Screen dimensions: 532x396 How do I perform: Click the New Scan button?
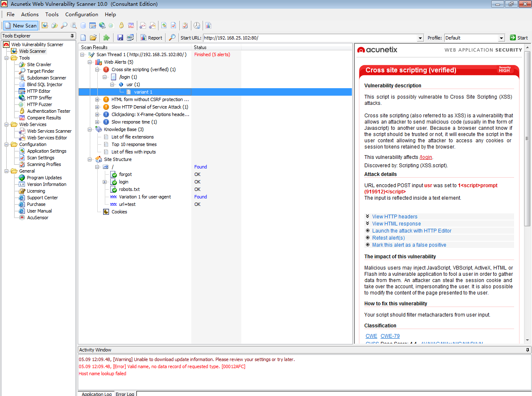(x=21, y=25)
